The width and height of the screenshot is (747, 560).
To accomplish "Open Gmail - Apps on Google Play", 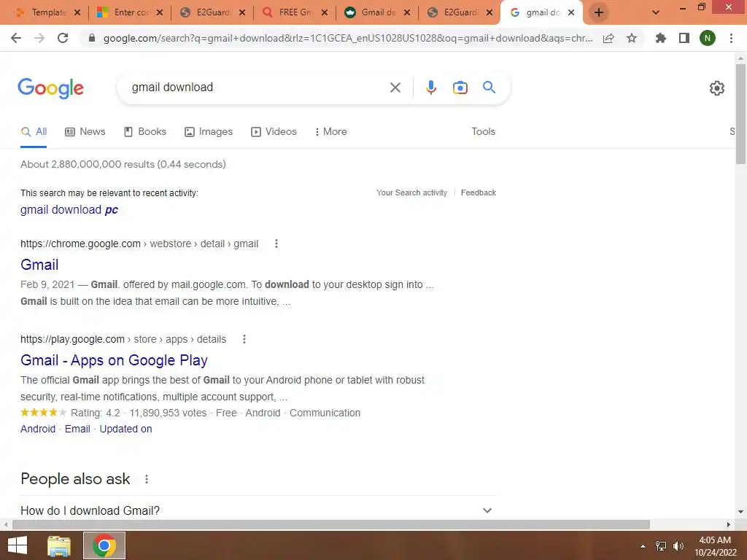I will [x=114, y=360].
